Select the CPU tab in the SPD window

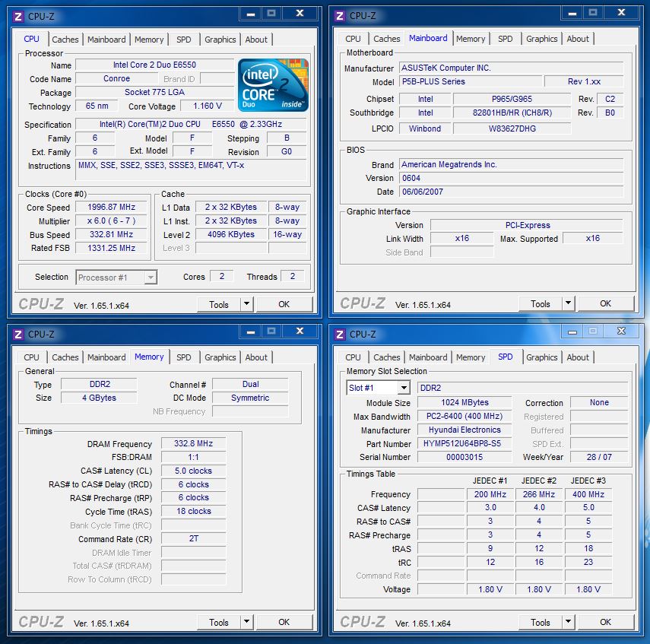[354, 357]
